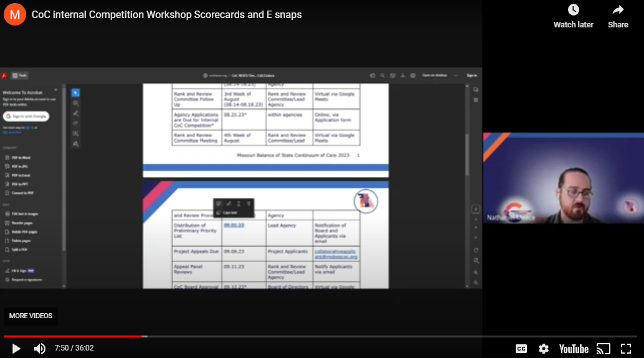The height and width of the screenshot is (358, 644).
Task: Select the add comment tool below the arrow
Action: 75,103
